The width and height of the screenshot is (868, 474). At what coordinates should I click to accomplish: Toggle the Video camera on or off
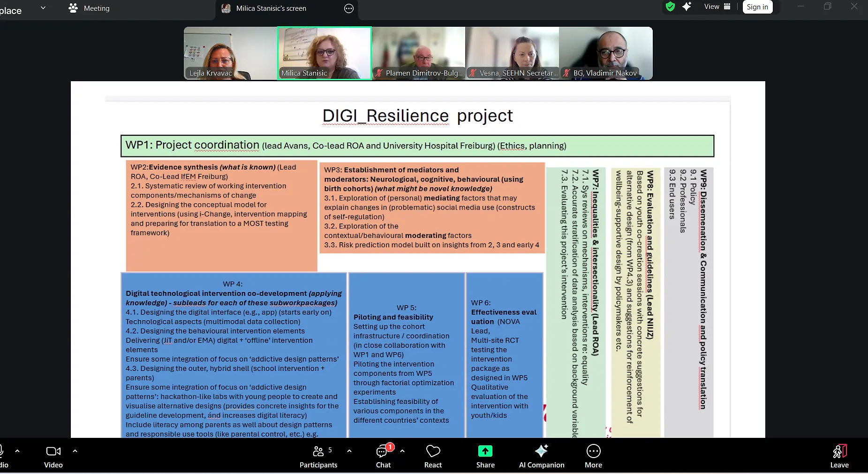pos(53,456)
